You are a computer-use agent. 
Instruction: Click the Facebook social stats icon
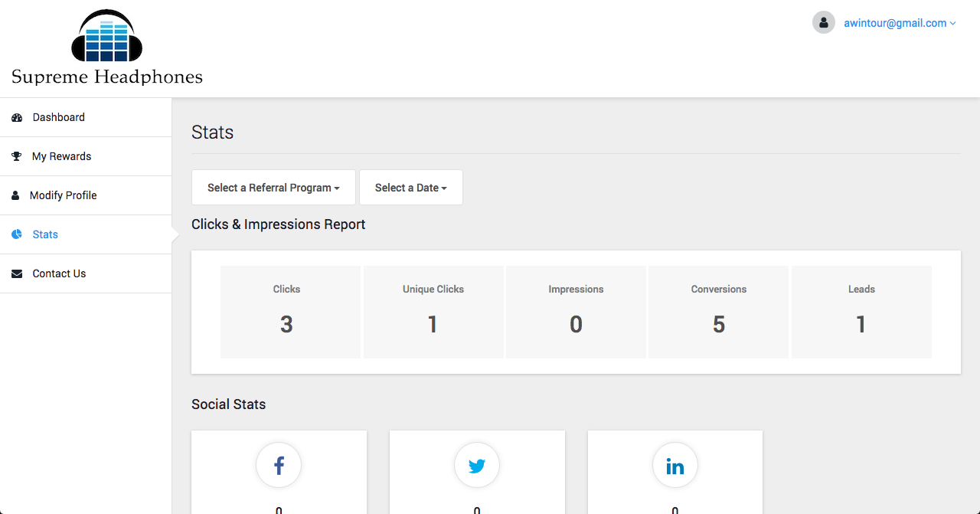(x=279, y=466)
